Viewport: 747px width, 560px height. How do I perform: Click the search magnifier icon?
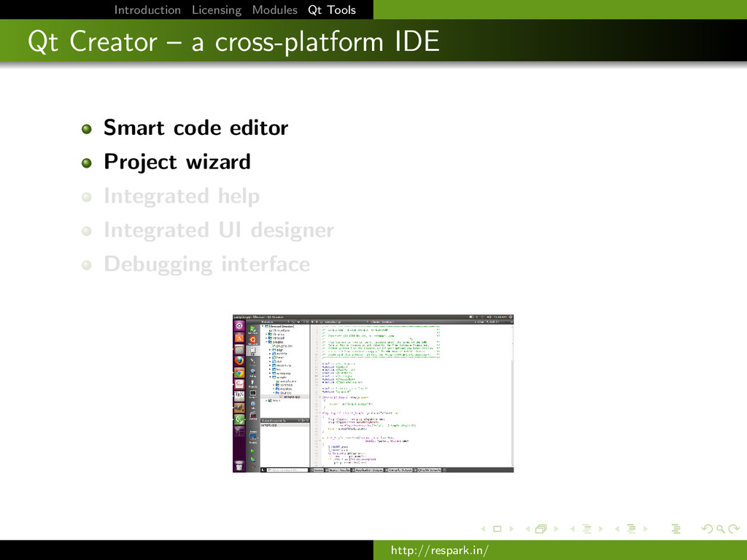[721, 529]
